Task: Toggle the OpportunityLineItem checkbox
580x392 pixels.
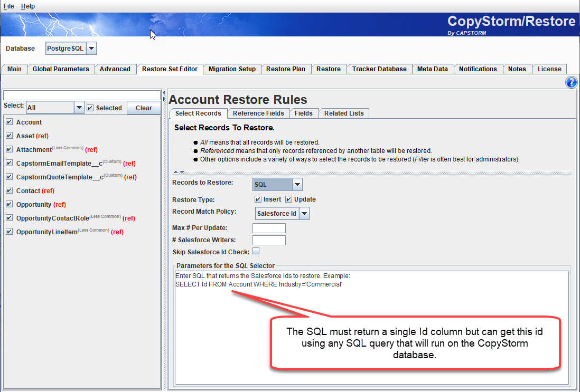Action: [10, 231]
